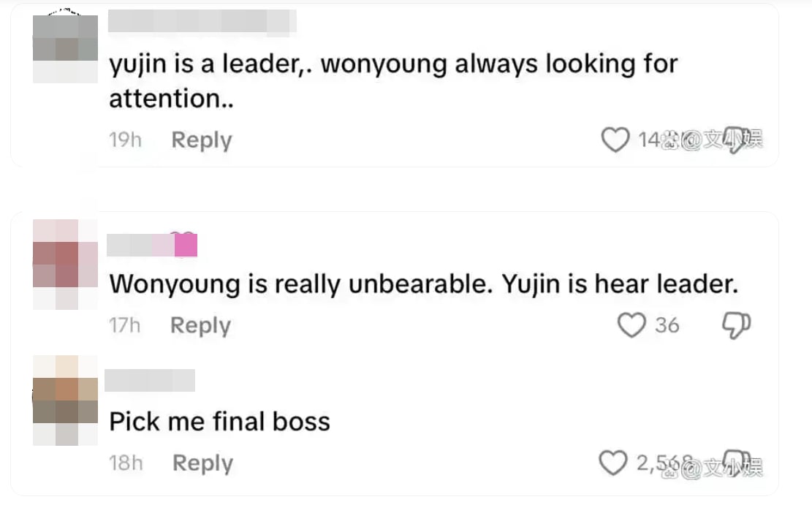The height and width of the screenshot is (505, 812).
Task: Like the 'yujin is a leader' comment
Action: 615,140
